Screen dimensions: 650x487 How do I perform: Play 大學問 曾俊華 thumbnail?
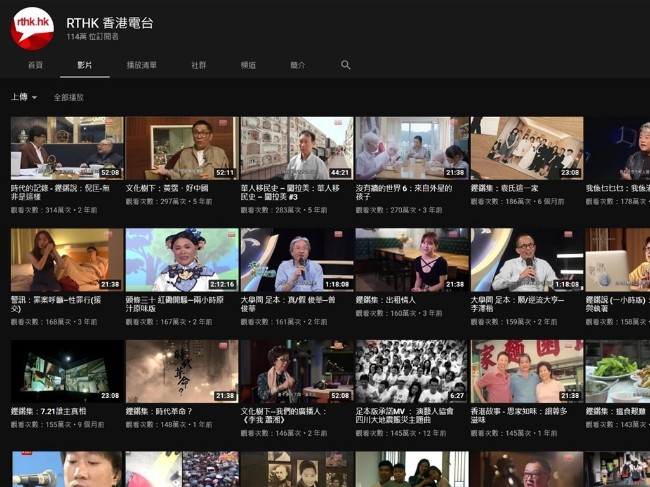(x=297, y=259)
